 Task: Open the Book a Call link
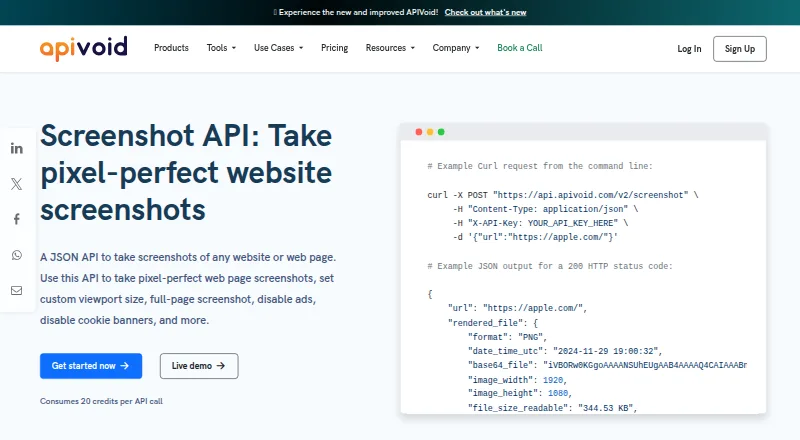[519, 48]
